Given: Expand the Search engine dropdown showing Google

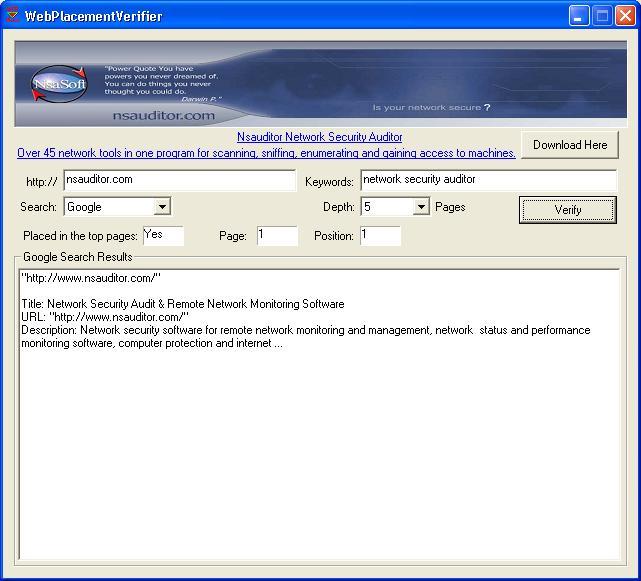Looking at the screenshot, I should coord(162,207).
